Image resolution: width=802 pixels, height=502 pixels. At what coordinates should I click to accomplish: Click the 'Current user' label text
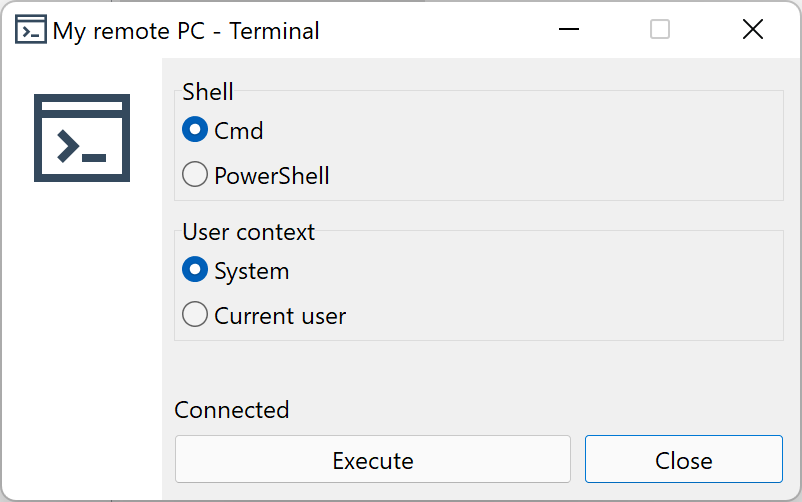point(280,317)
